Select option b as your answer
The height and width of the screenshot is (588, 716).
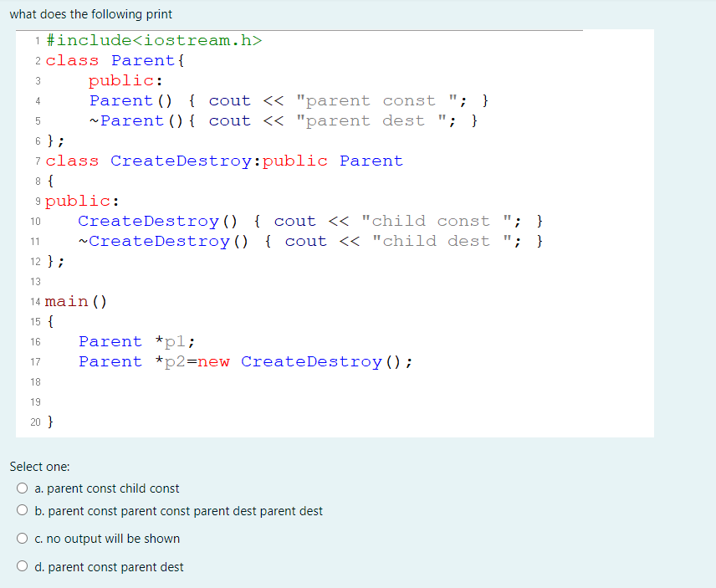[22, 511]
